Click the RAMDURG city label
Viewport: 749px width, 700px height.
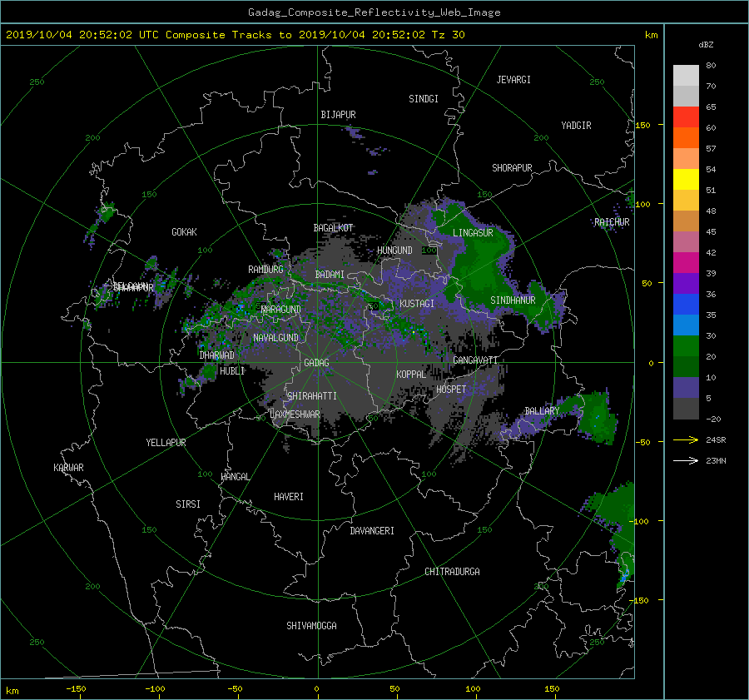tap(265, 270)
